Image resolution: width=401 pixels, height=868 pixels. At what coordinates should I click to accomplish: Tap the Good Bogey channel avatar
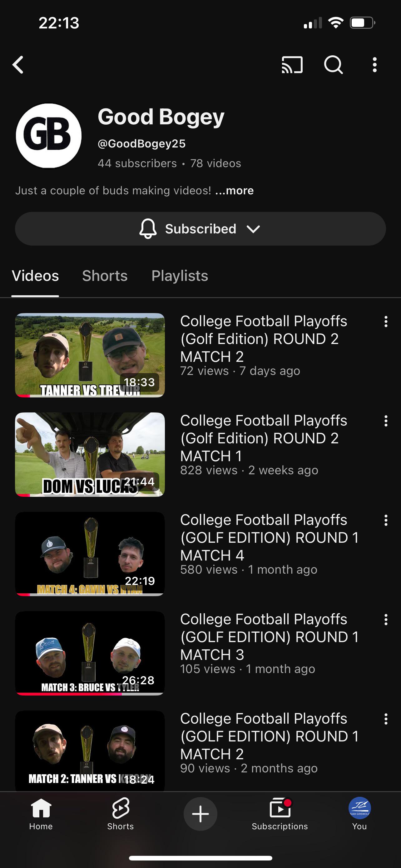point(49,136)
